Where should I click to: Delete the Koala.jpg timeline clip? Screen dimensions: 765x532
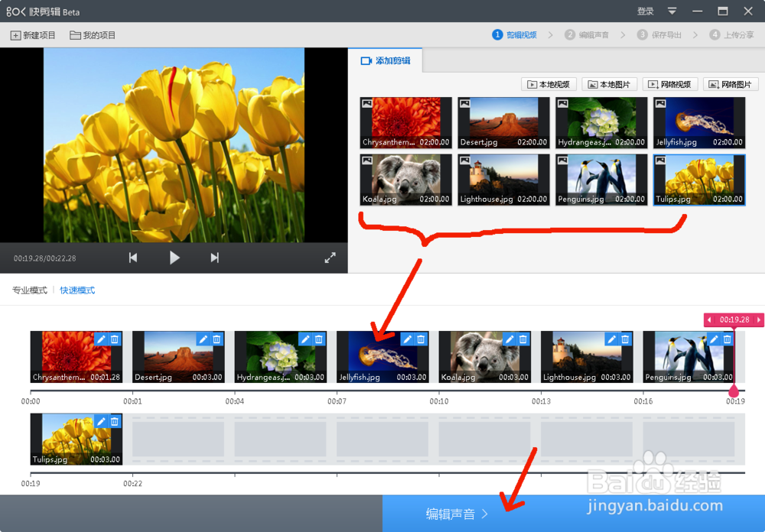pos(523,339)
